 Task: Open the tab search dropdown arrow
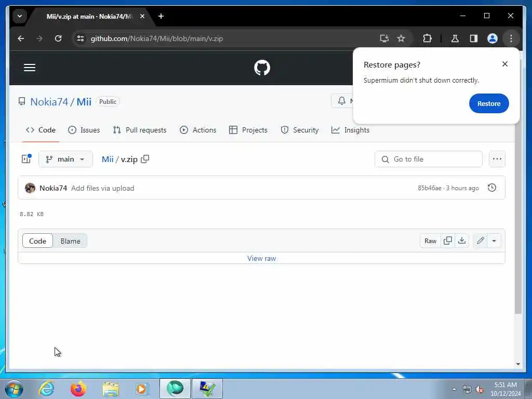point(20,16)
